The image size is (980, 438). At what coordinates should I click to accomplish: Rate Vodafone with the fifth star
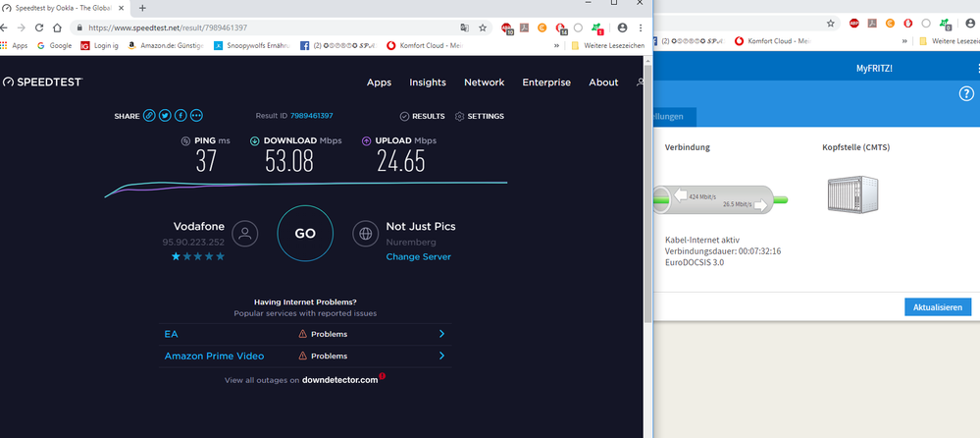(x=220, y=256)
